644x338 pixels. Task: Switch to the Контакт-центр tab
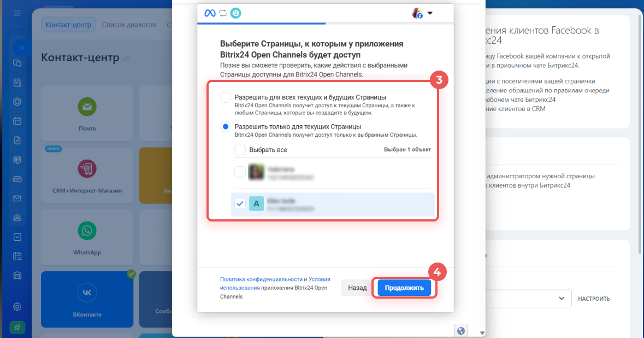click(x=68, y=25)
